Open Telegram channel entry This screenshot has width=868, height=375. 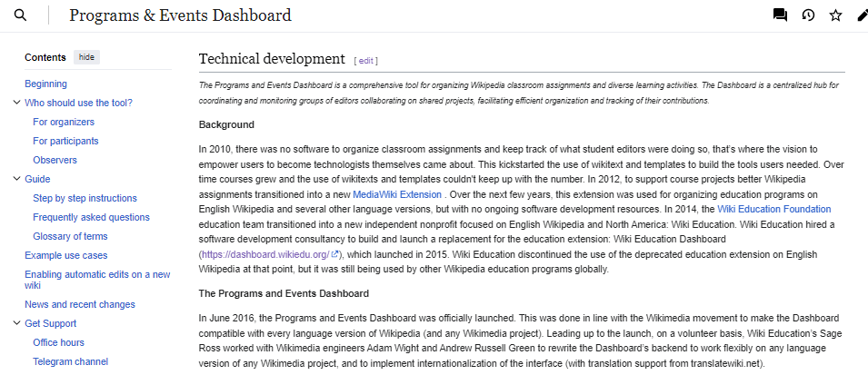pyautogui.click(x=70, y=361)
